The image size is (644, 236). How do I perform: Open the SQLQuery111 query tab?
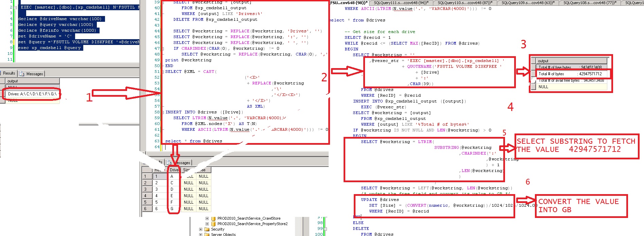(x=401, y=3)
